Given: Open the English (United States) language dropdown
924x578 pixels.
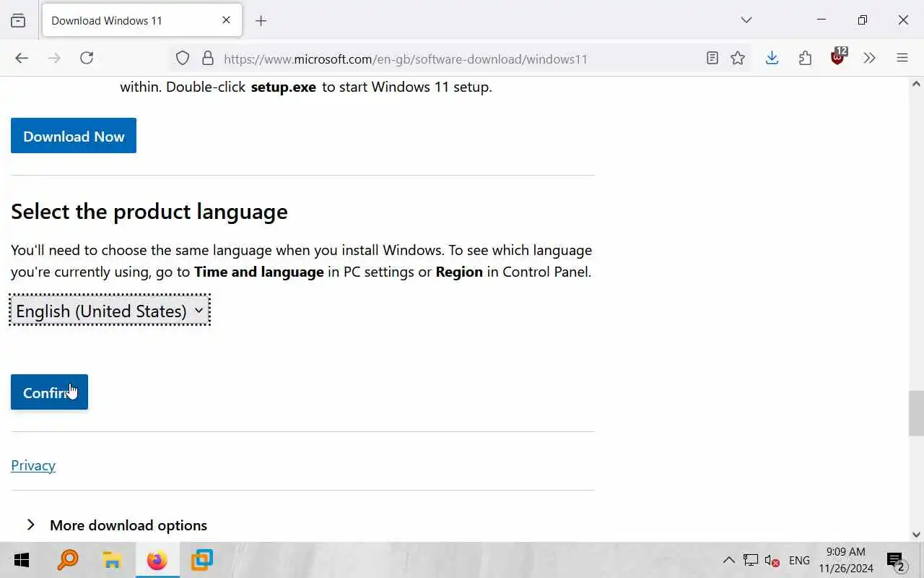Looking at the screenshot, I should 110,311.
